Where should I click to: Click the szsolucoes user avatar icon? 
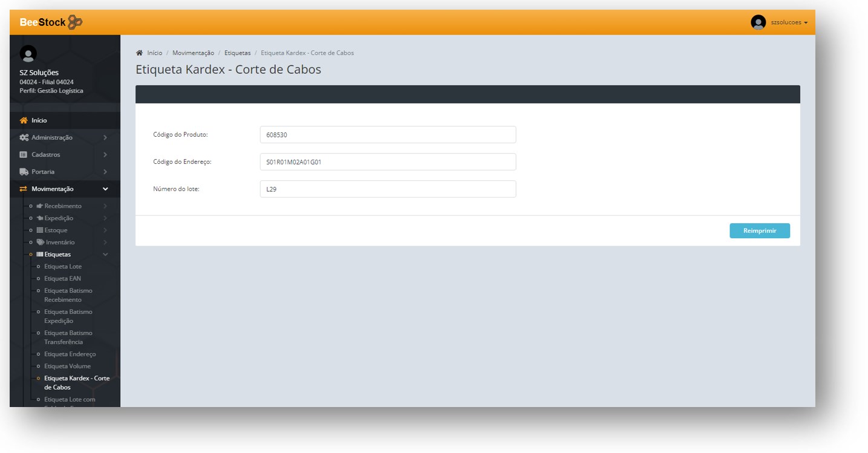pos(758,22)
